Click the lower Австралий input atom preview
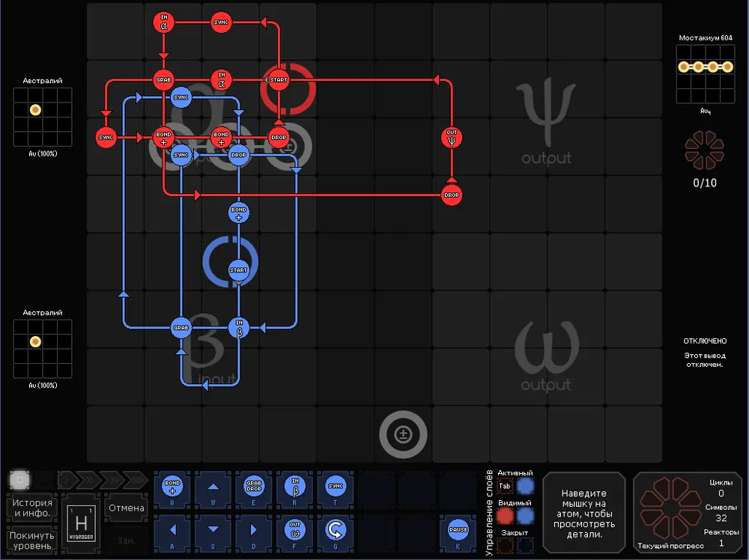 (x=43, y=349)
